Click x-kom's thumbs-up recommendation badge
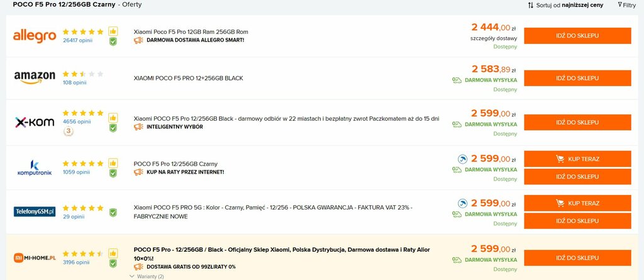Viewport: 644px width, 280px height. tap(113, 118)
